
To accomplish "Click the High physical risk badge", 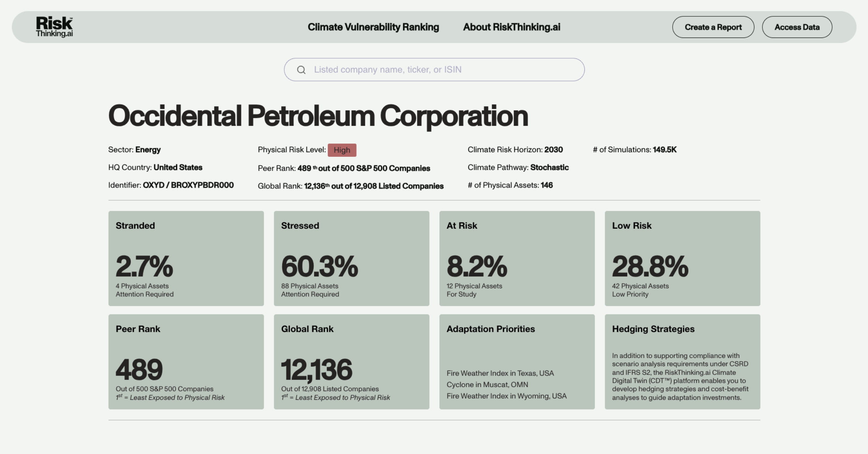I will [x=342, y=150].
